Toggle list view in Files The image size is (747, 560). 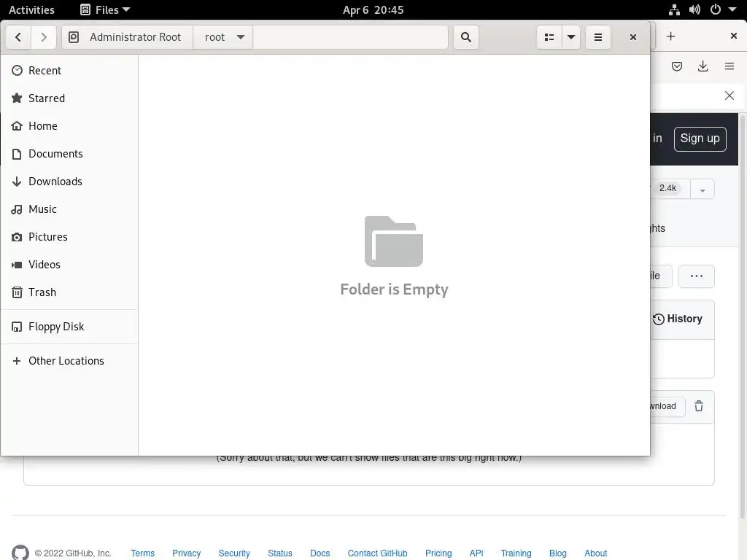(x=549, y=37)
